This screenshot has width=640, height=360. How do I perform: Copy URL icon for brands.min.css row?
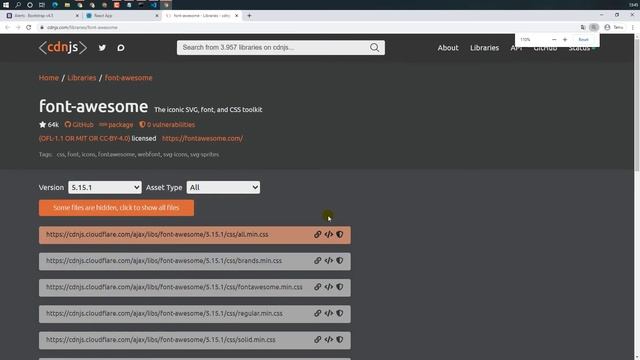coord(318,260)
